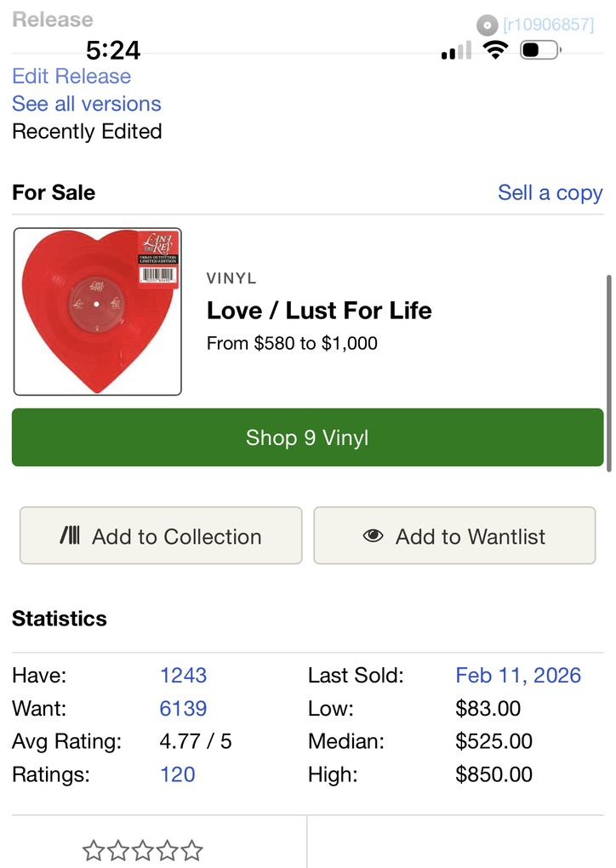The image size is (616, 868).
Task: Click the Add to Wantlist button
Action: click(454, 536)
